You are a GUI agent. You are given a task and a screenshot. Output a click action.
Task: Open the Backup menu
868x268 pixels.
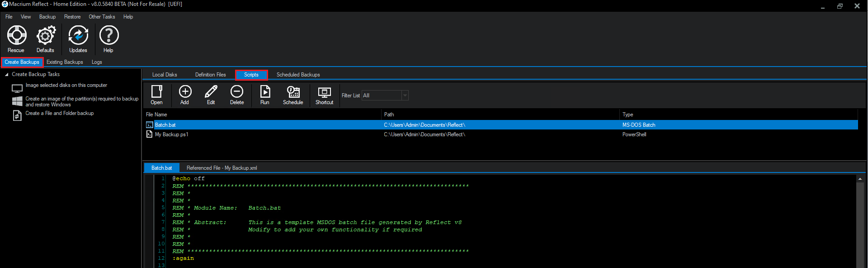point(47,17)
